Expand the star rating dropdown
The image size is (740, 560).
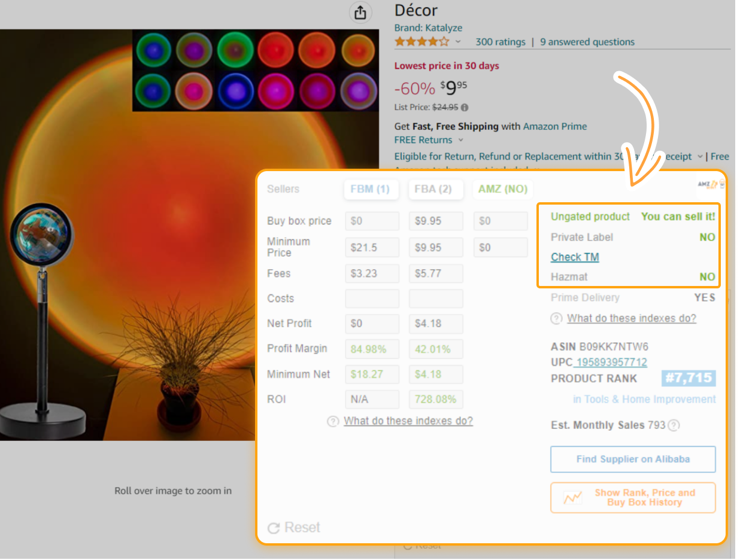click(x=458, y=41)
